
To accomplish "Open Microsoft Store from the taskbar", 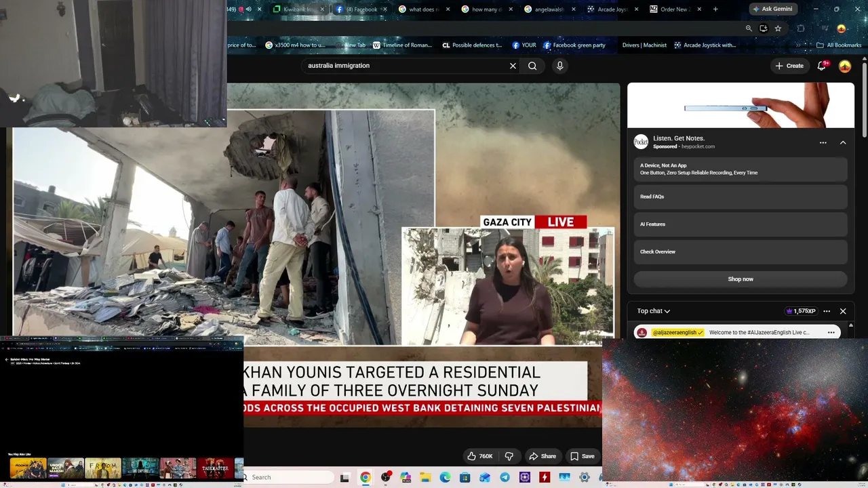I will (x=465, y=478).
